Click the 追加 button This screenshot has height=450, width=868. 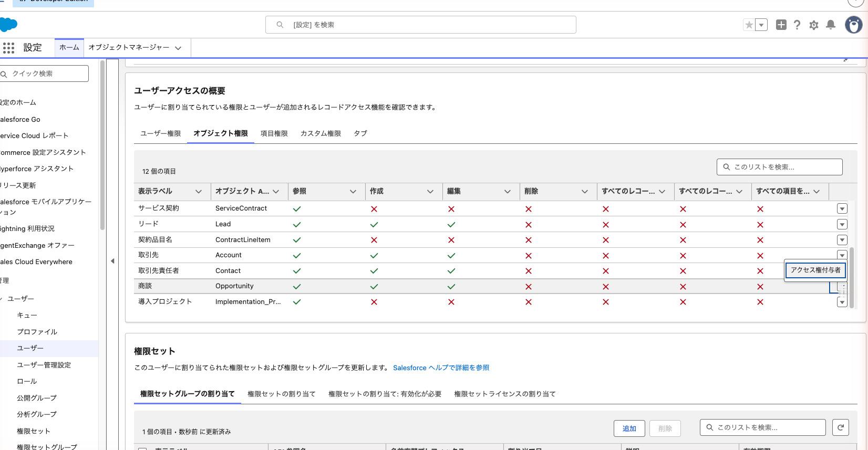pos(629,428)
